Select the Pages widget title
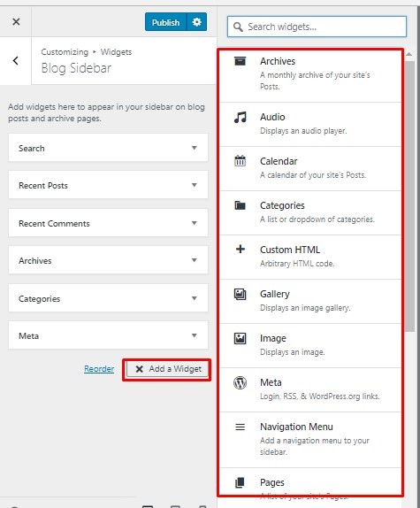420x508 pixels. (272, 482)
